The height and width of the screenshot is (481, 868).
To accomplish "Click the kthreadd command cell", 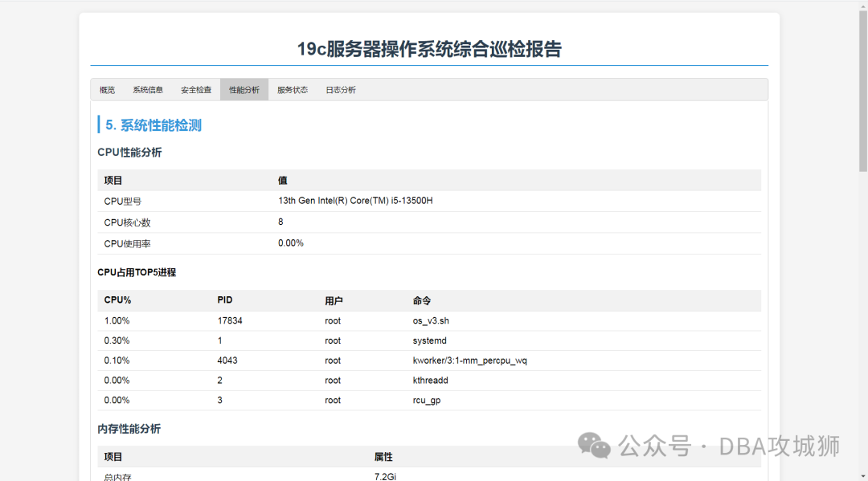I will coord(430,381).
